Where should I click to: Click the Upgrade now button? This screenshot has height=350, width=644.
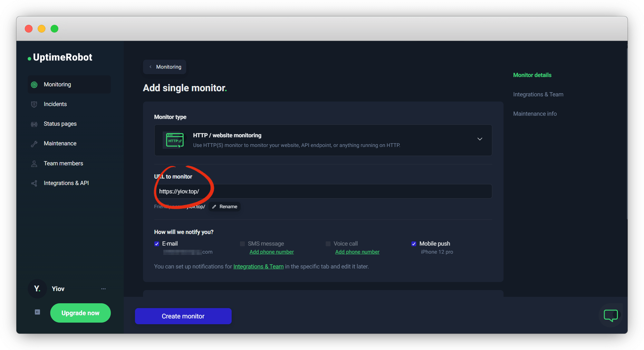point(80,313)
